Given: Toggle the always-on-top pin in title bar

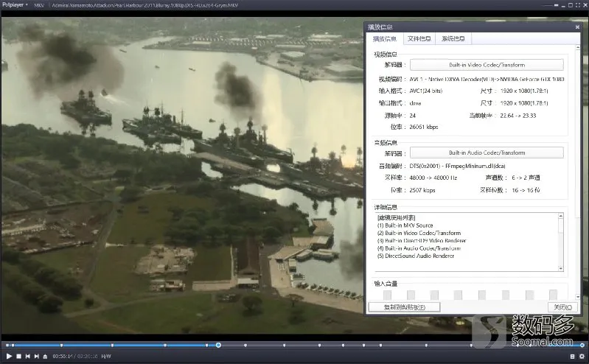Looking at the screenshot, I should (x=556, y=5).
